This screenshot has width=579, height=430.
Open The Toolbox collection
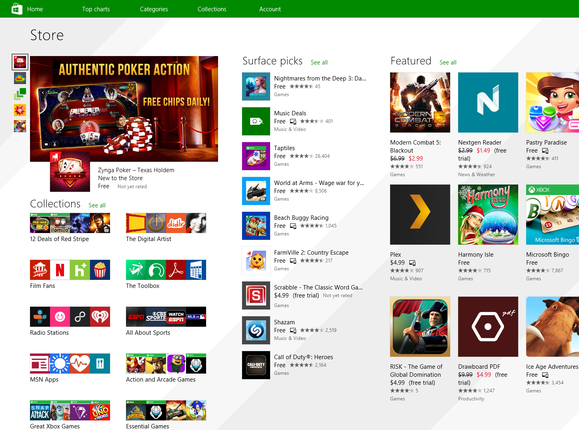[166, 274]
